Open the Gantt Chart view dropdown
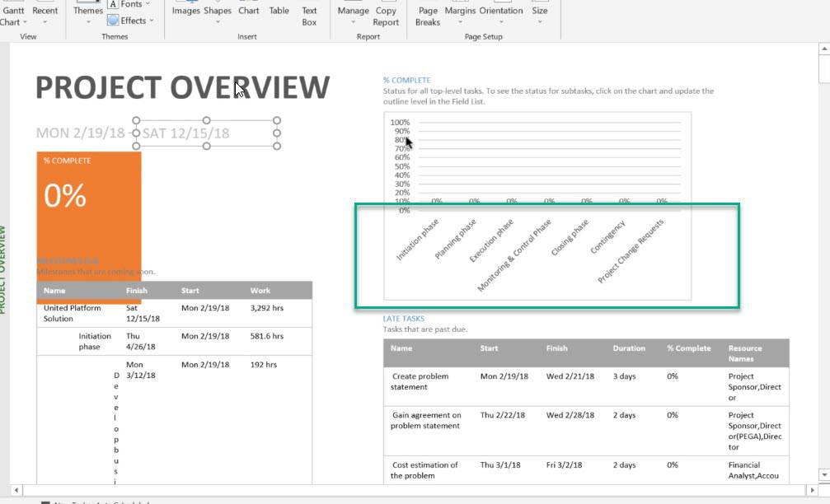 pos(12,16)
